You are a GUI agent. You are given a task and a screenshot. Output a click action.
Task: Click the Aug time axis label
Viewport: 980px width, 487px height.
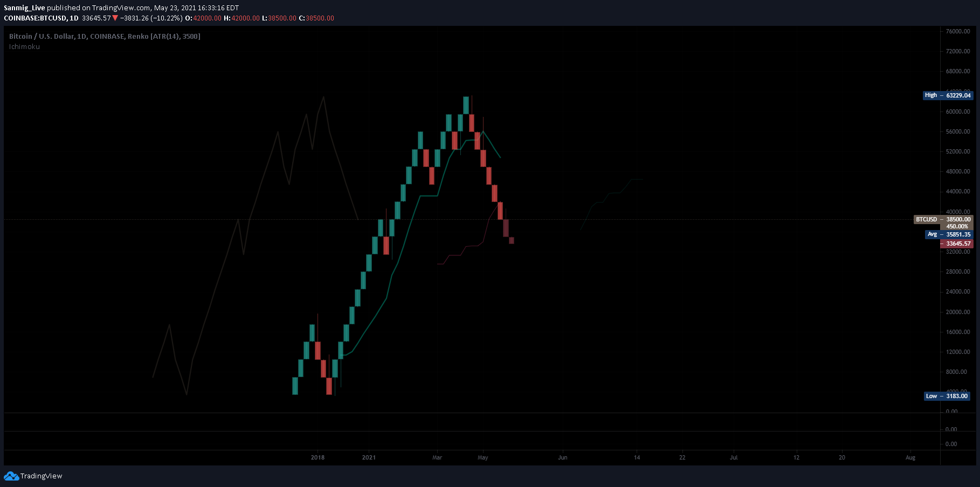[x=910, y=457]
